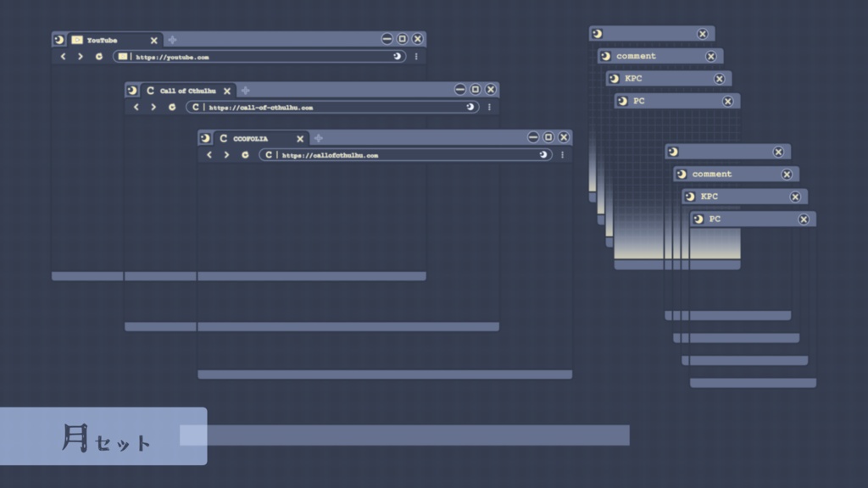Go back in the CCOFOLIA browser window
This screenshot has width=868, height=488.
point(209,155)
